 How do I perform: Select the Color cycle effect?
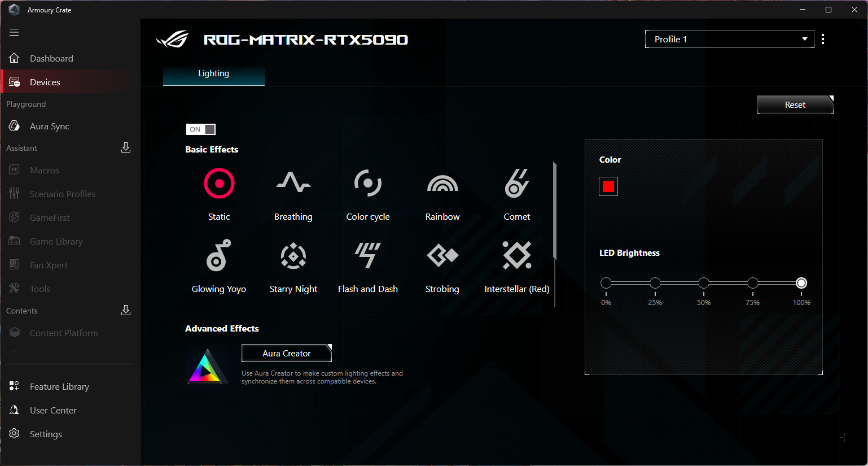point(367,184)
